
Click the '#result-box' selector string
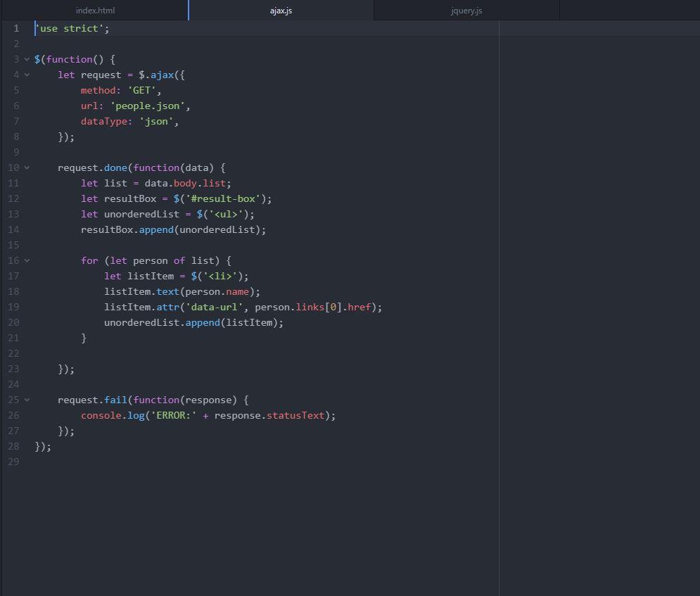223,198
